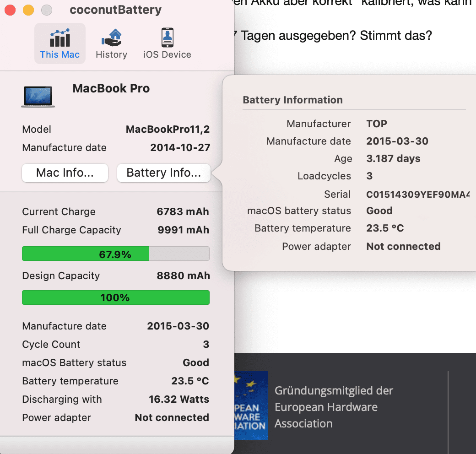Screen dimensions: 476x454
Task: Click the popover Not connected adapter value
Action: (403, 246)
